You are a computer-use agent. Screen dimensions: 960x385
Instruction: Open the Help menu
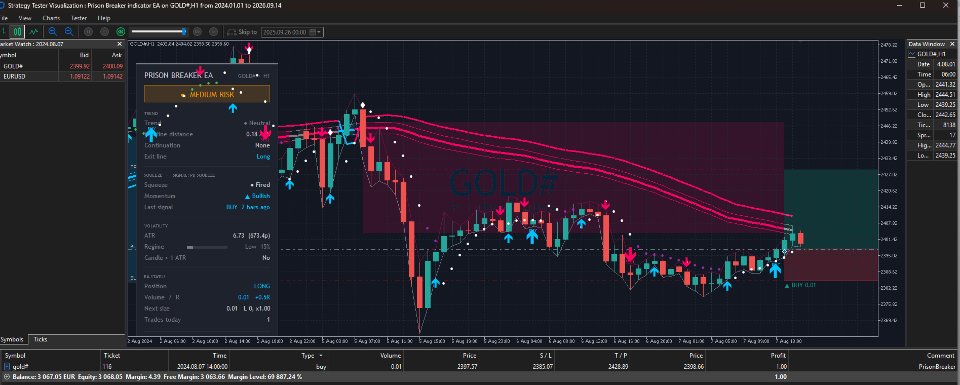point(103,18)
